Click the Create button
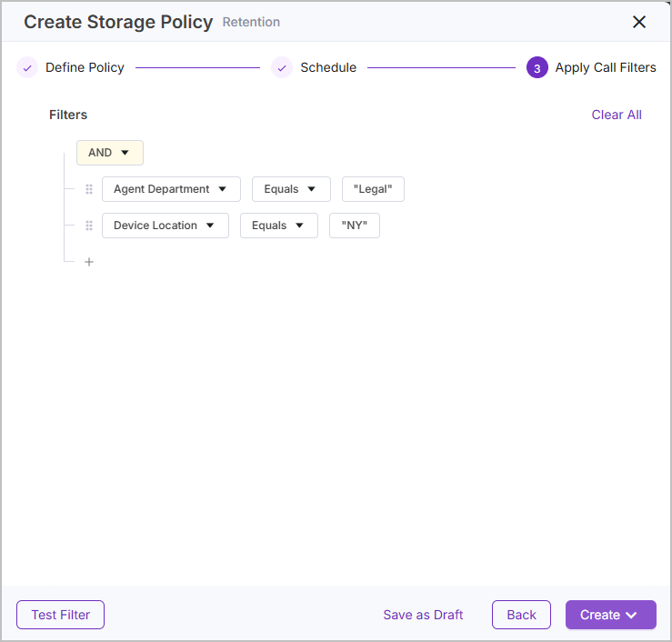672x642 pixels. (611, 615)
